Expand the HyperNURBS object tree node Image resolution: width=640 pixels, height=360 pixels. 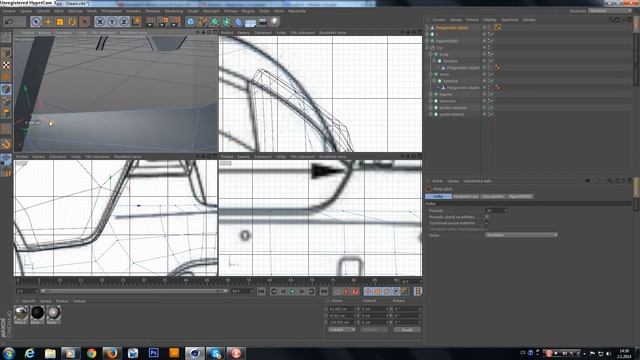(427, 41)
